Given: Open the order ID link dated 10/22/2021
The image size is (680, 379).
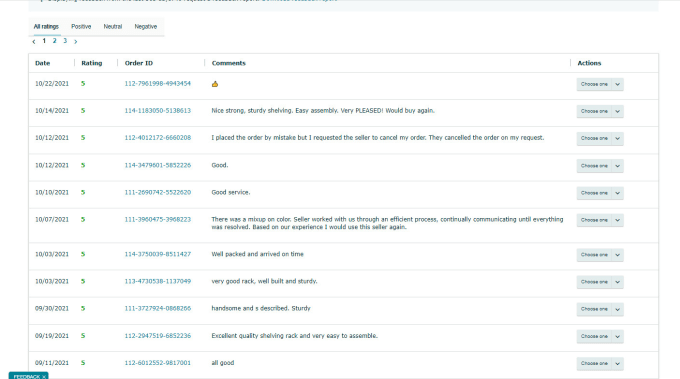Looking at the screenshot, I should (157, 83).
